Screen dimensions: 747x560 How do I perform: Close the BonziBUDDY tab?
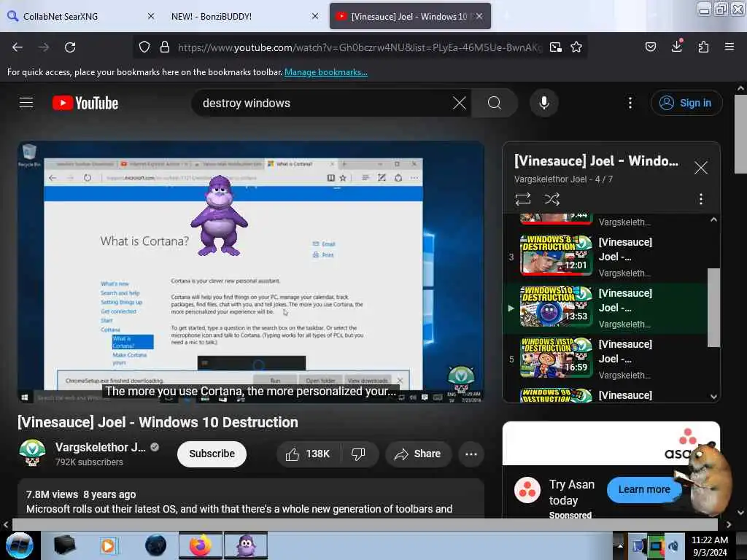(x=315, y=16)
